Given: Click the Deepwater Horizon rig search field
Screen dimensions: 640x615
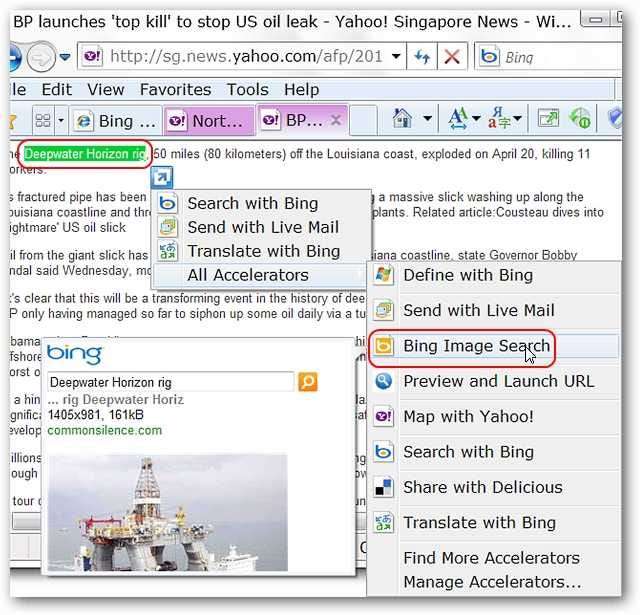Looking at the screenshot, I should coord(170,382).
